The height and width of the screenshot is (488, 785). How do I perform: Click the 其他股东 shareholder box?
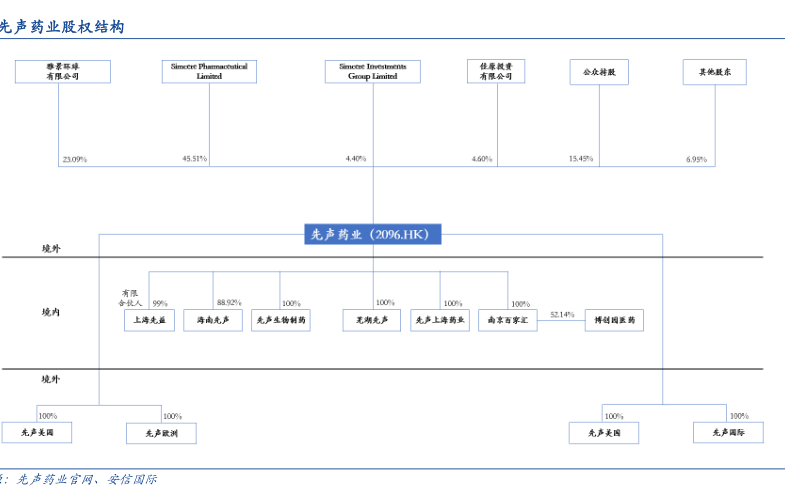(714, 72)
